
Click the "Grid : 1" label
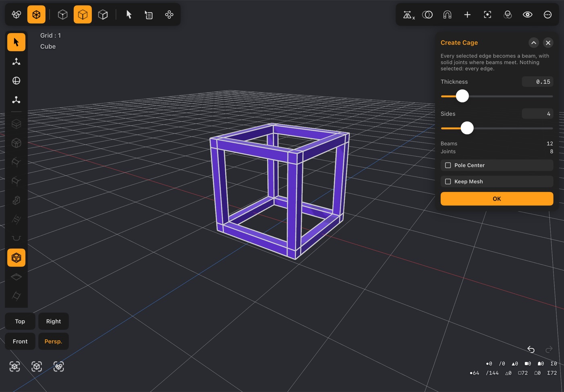pyautogui.click(x=51, y=35)
